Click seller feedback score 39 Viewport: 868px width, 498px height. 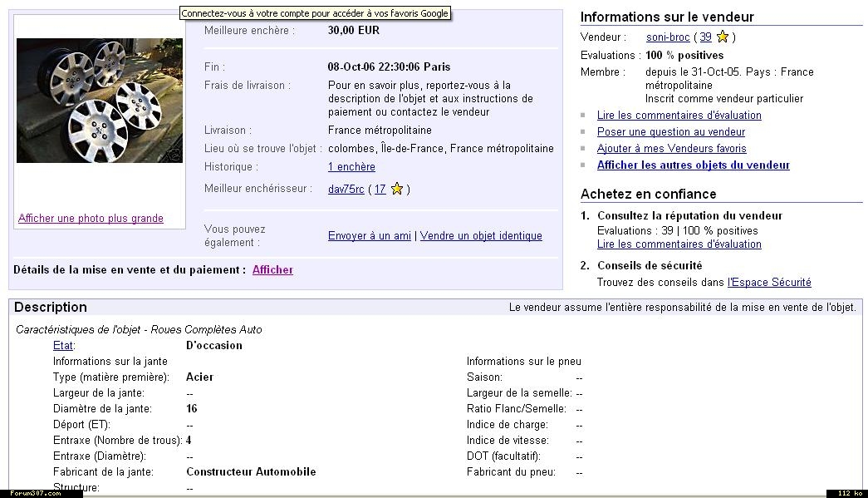point(705,37)
